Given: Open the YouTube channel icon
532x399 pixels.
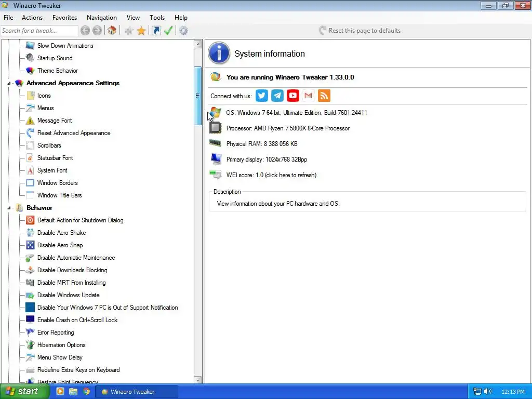Looking at the screenshot, I should (293, 96).
